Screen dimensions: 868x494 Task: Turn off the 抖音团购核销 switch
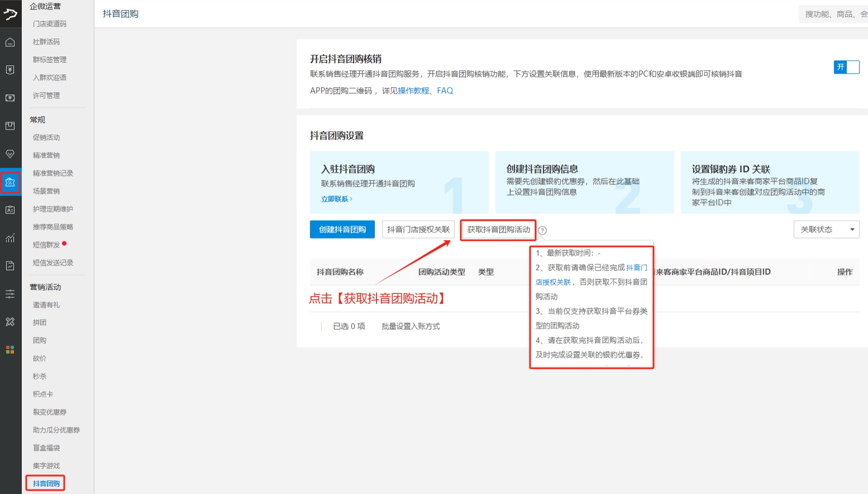(846, 67)
